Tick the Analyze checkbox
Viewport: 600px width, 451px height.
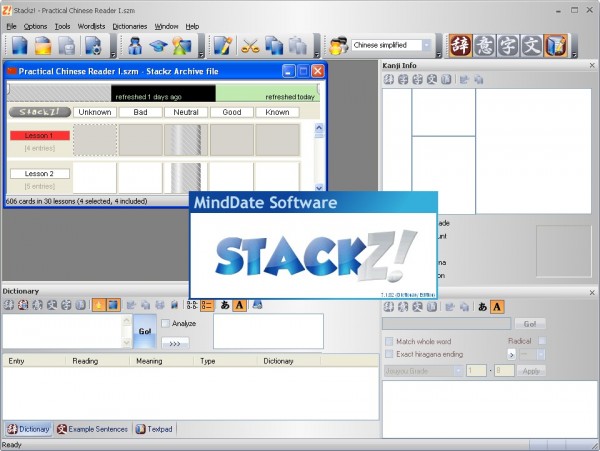[165, 324]
